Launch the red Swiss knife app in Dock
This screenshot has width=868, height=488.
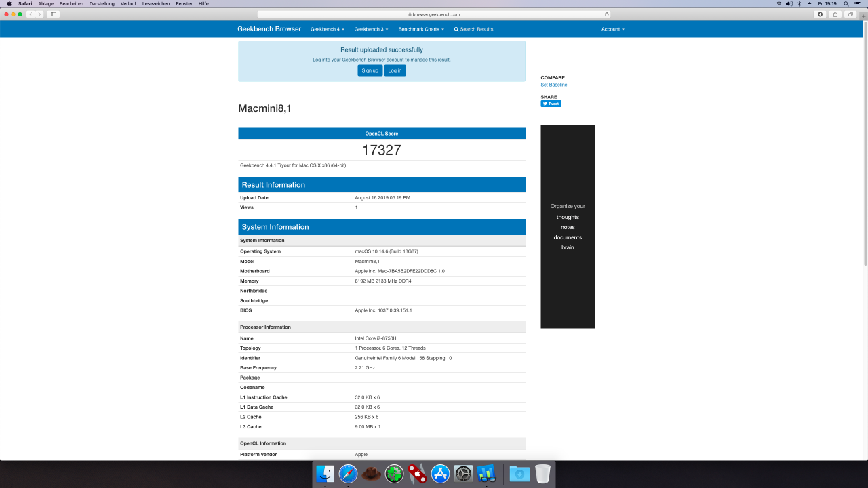[x=418, y=473]
